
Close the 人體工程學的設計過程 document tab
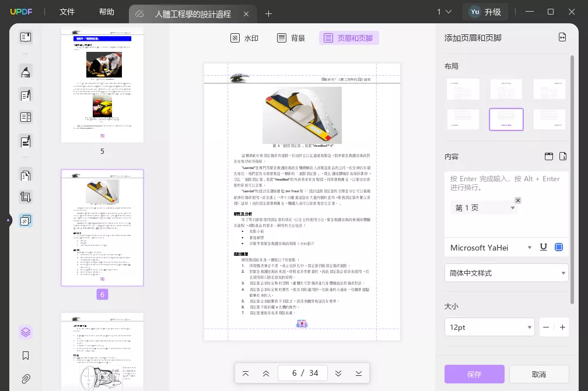[246, 14]
